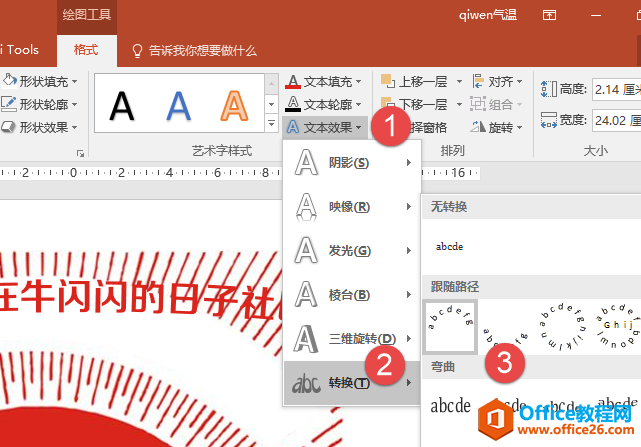Viewport: 641px width, 447px height.
Task: Open the 文本填充 text fill menu
Action: coord(323,81)
